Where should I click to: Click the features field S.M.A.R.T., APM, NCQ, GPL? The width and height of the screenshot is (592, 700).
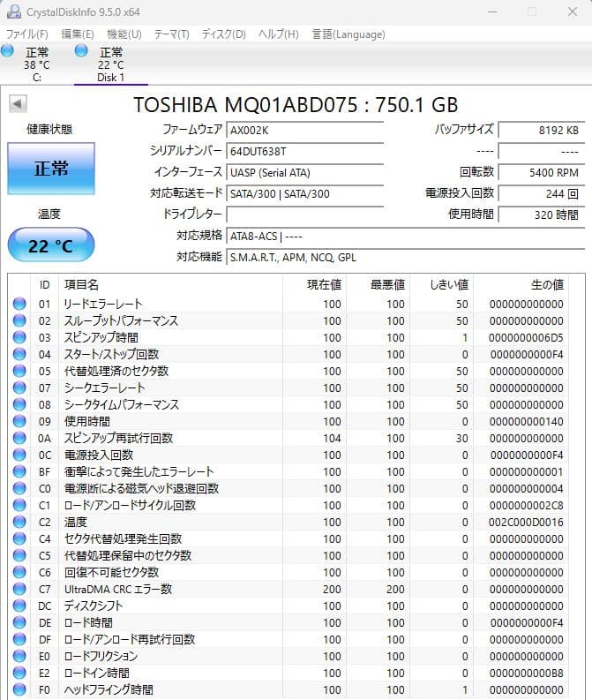click(x=406, y=257)
